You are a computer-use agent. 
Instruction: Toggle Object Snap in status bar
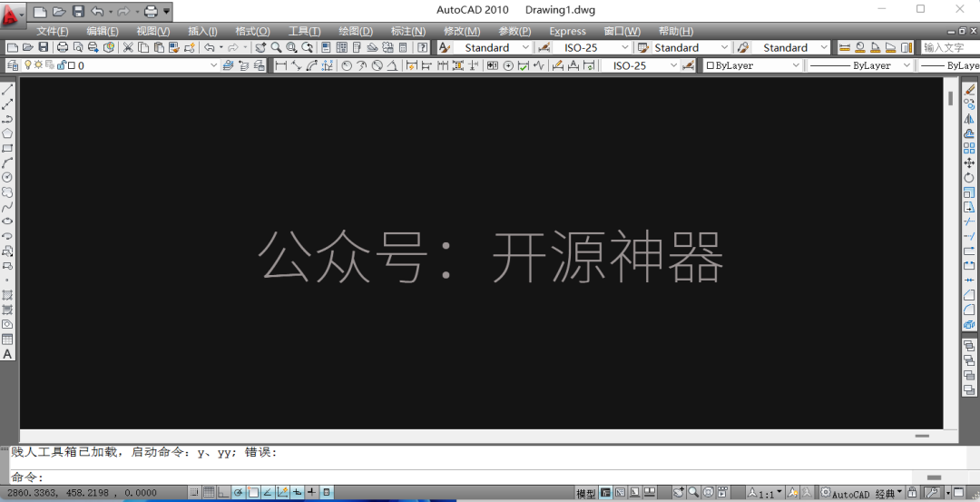pos(252,493)
